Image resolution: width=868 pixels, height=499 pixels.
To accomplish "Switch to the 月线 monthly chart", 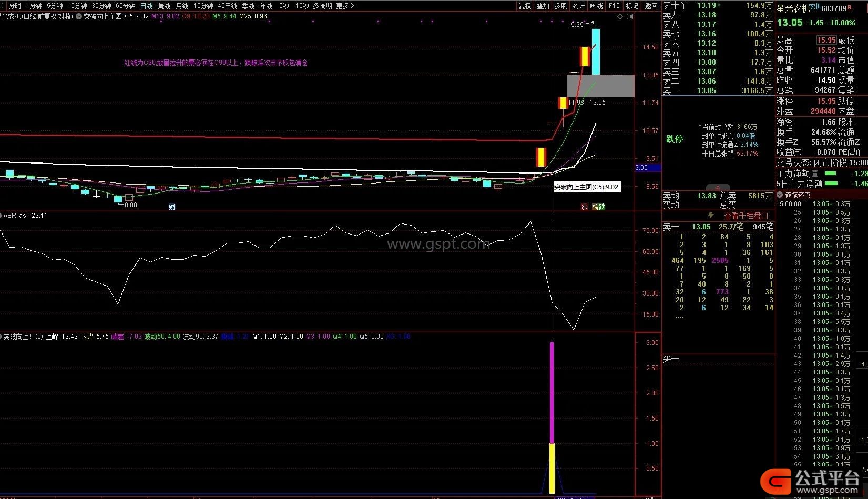I will click(182, 6).
